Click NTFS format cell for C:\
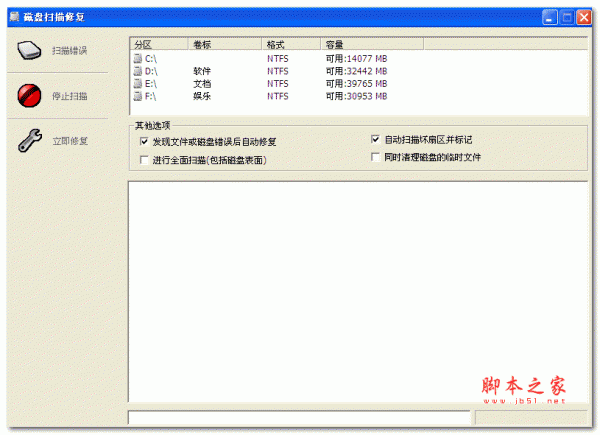600x435 pixels. 278,59
